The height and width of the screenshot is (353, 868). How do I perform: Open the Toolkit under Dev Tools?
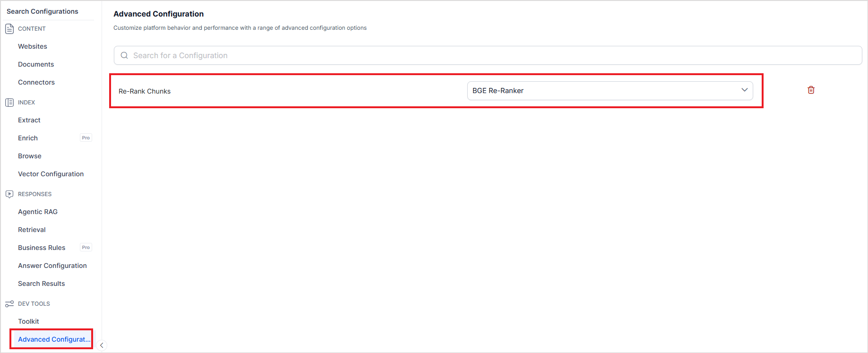(x=28, y=321)
